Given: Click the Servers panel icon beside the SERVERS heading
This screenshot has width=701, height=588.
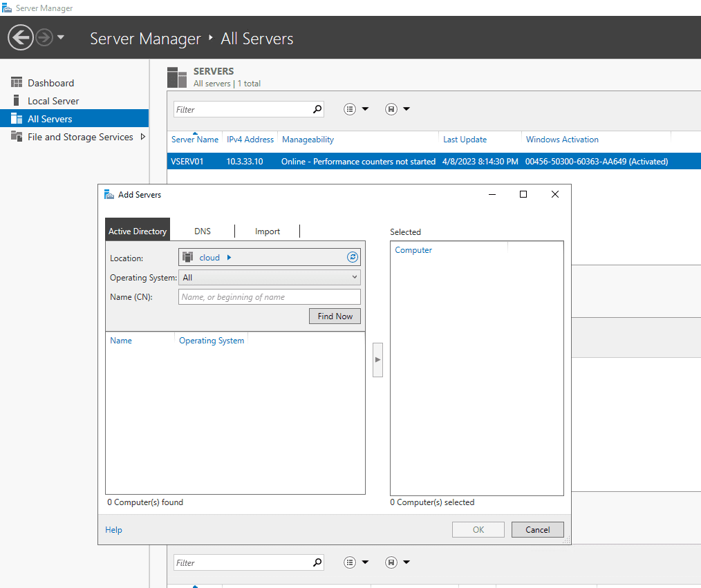Looking at the screenshot, I should [x=177, y=77].
